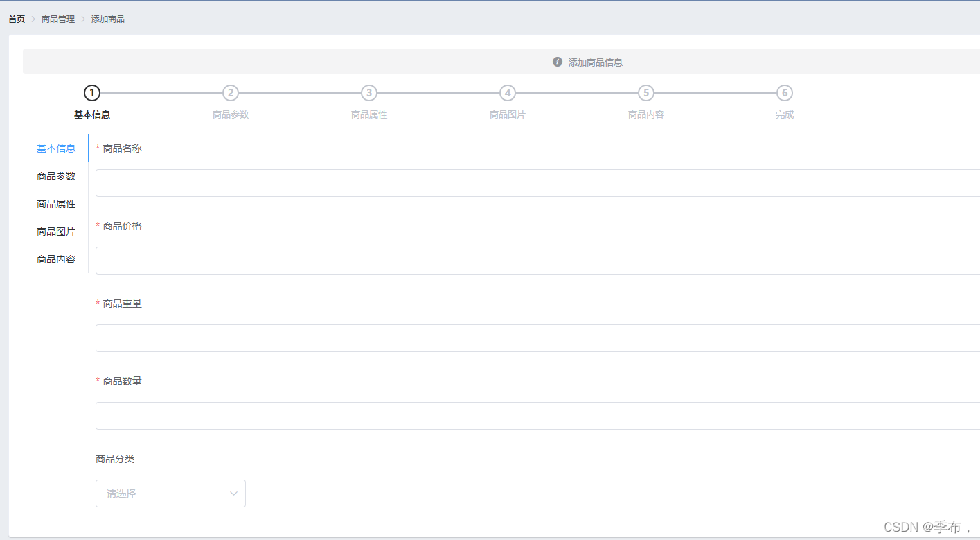Select step 1 circle 基本信息
This screenshot has height=540, width=980.
point(92,93)
